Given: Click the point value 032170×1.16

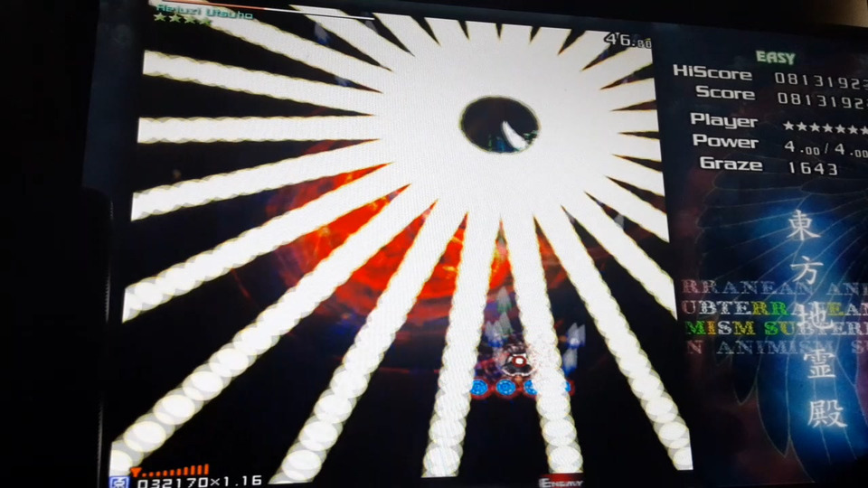Looking at the screenshot, I should (x=199, y=482).
